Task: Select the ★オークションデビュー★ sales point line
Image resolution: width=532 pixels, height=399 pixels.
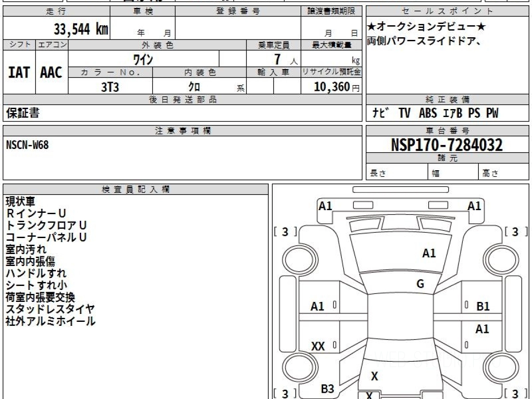Action: tap(426, 27)
